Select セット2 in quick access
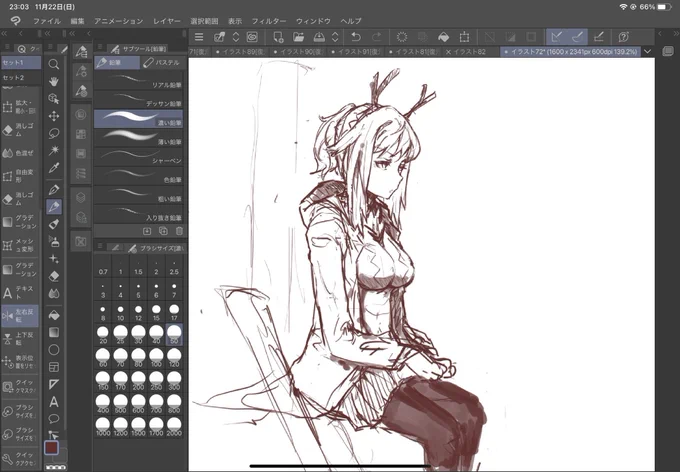The height and width of the screenshot is (472, 680). (x=21, y=78)
